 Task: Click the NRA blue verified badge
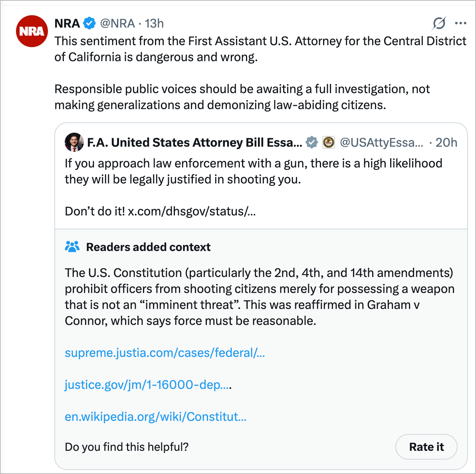click(x=89, y=24)
